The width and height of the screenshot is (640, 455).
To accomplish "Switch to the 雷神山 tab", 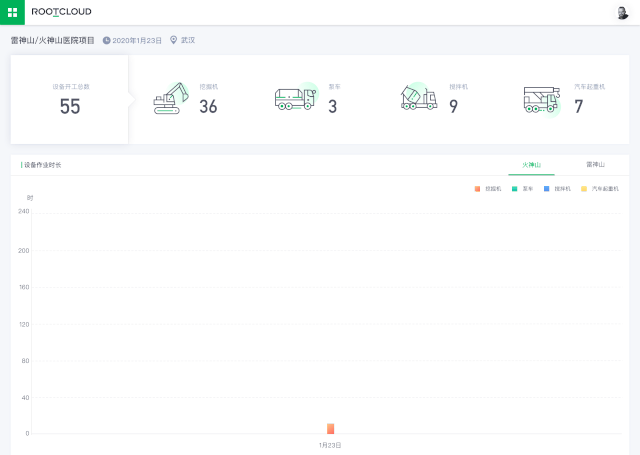I will coord(595,164).
